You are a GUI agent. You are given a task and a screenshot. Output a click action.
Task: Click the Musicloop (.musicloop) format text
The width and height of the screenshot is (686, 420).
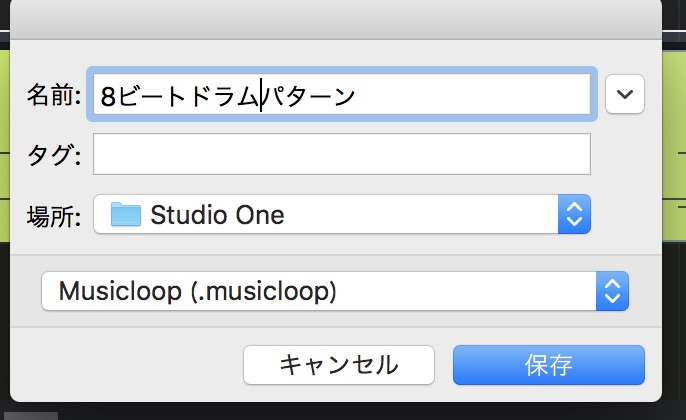197,291
